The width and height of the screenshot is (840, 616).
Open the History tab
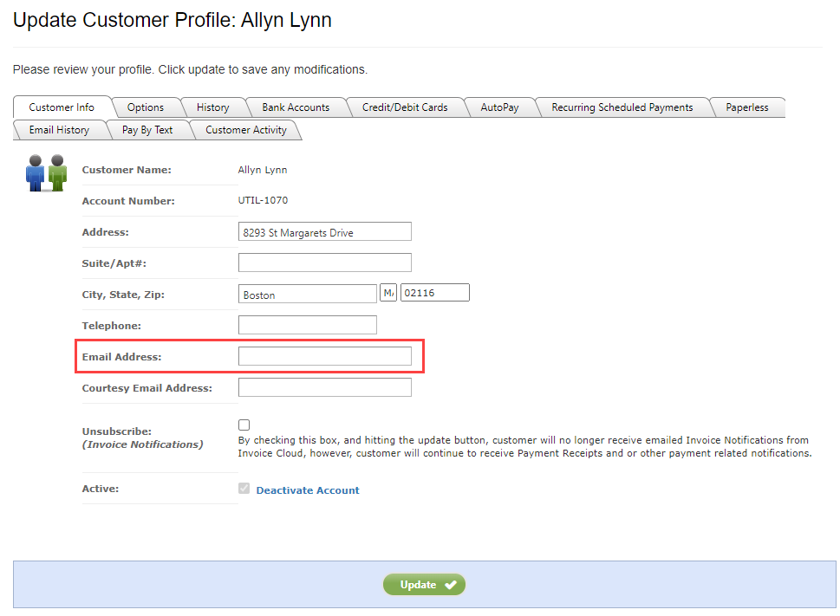tap(212, 107)
